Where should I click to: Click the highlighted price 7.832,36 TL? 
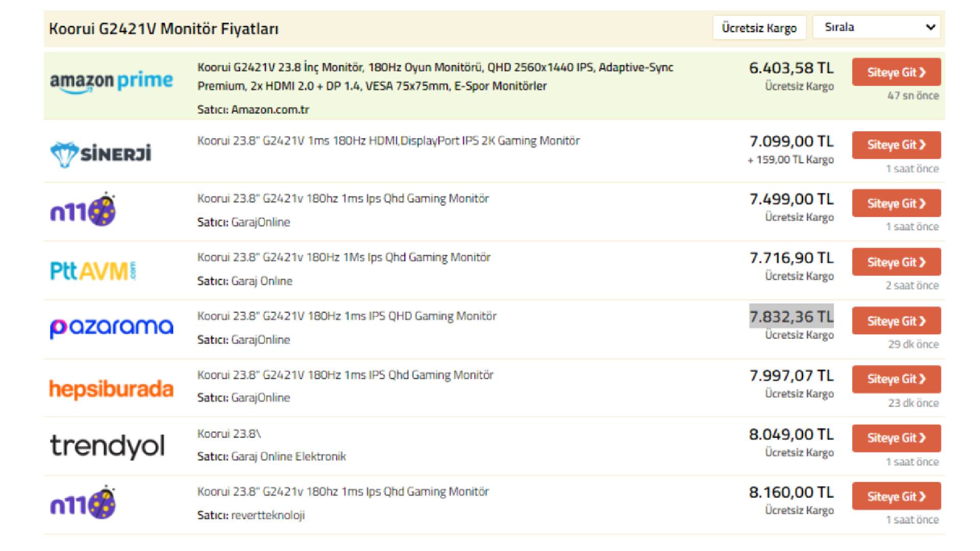pos(791,316)
